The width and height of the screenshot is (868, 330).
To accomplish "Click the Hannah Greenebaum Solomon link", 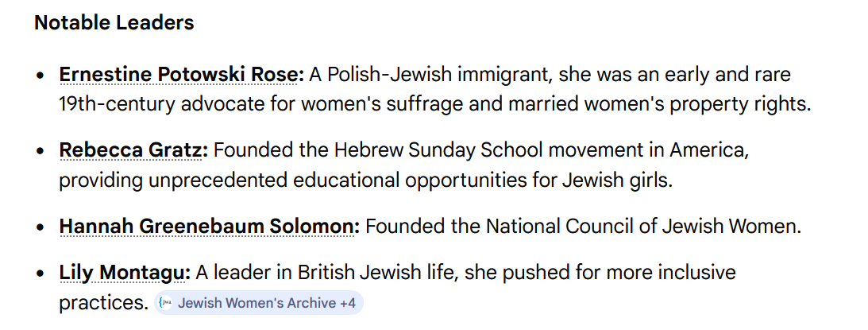I will pyautogui.click(x=209, y=226).
